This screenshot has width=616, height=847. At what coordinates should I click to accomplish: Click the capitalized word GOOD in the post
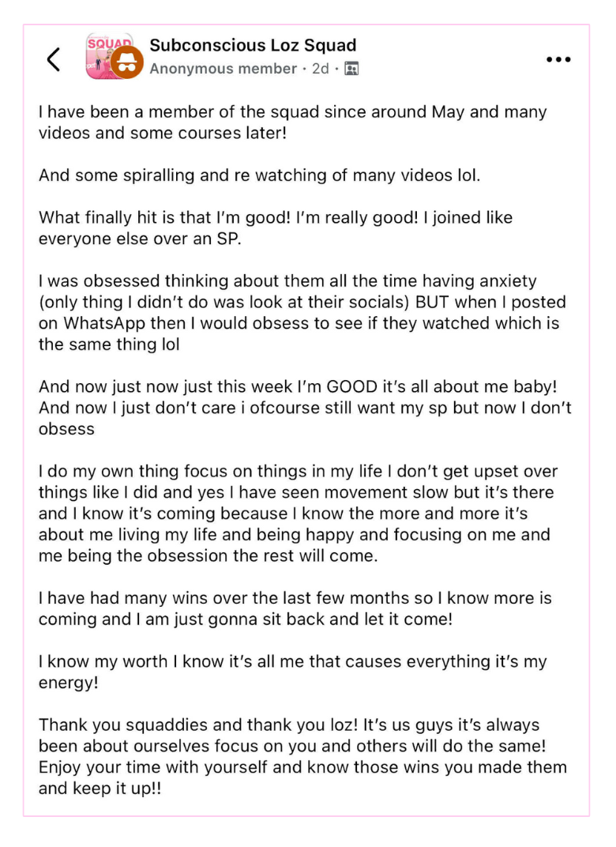coord(352,387)
